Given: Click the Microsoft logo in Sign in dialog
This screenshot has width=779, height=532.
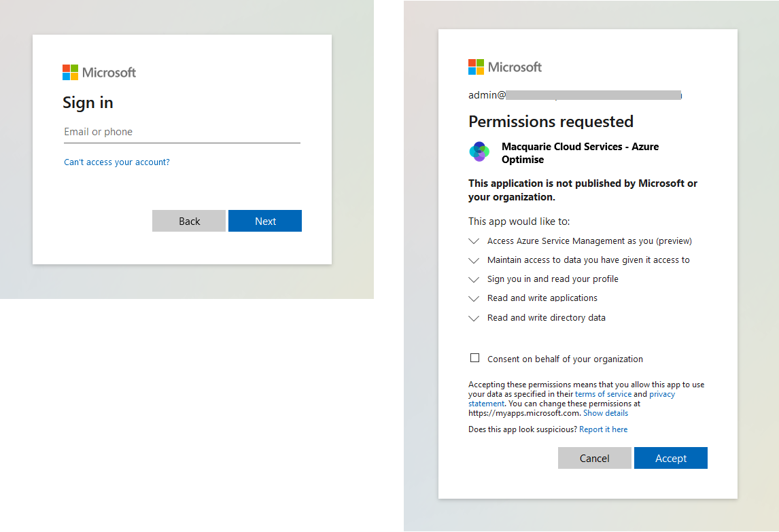Looking at the screenshot, I should click(x=99, y=73).
